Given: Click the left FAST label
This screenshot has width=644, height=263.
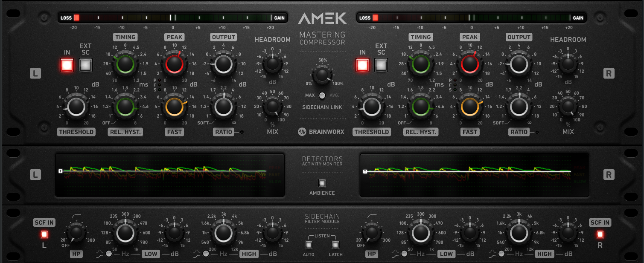Looking at the screenshot, I should 174,132.
